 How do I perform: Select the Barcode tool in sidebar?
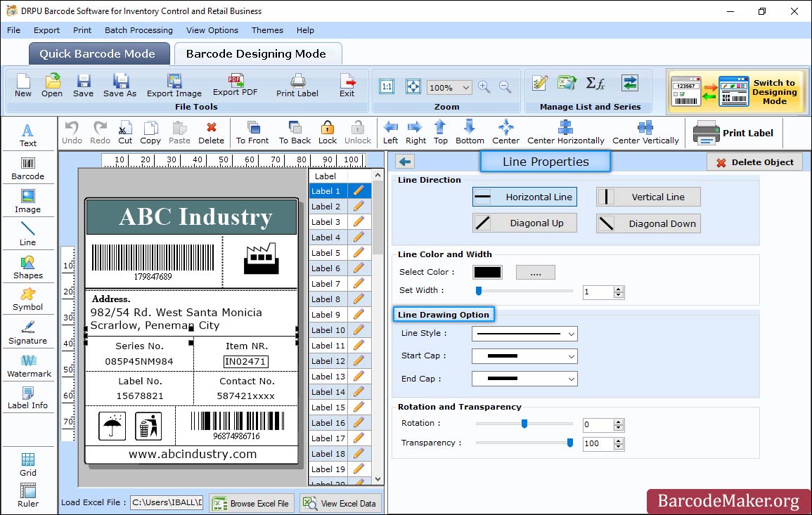28,169
